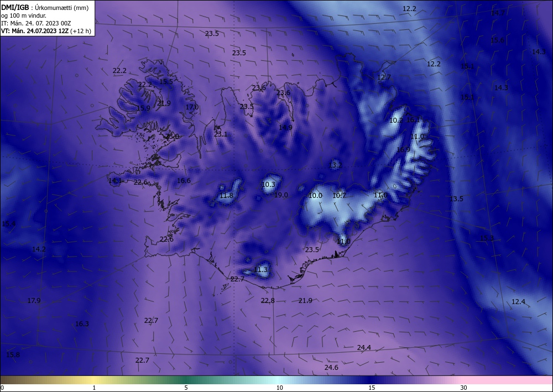The height and width of the screenshot is (392, 553).
Task: Click the 15.5 value in the Westfjords
Action: (166, 81)
